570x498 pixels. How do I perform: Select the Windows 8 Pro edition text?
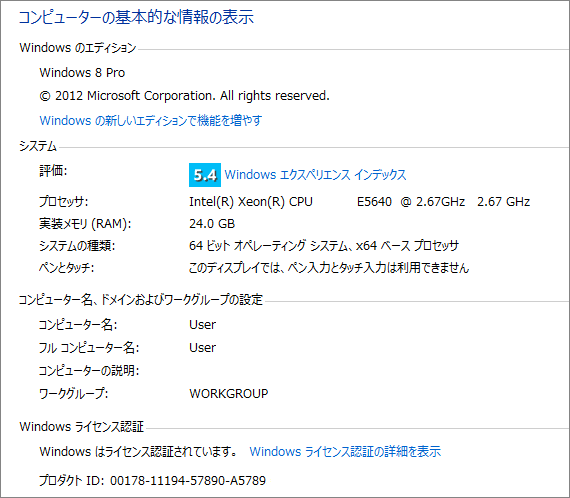click(x=82, y=73)
